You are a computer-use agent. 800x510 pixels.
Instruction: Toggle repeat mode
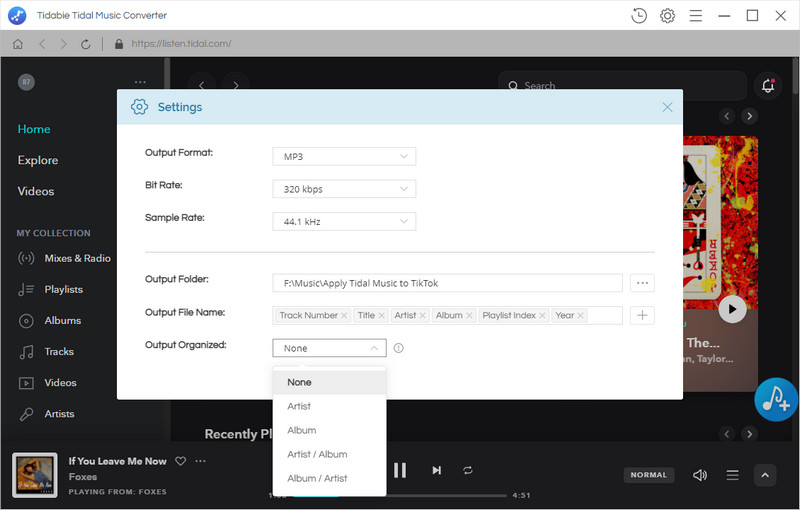pos(468,470)
